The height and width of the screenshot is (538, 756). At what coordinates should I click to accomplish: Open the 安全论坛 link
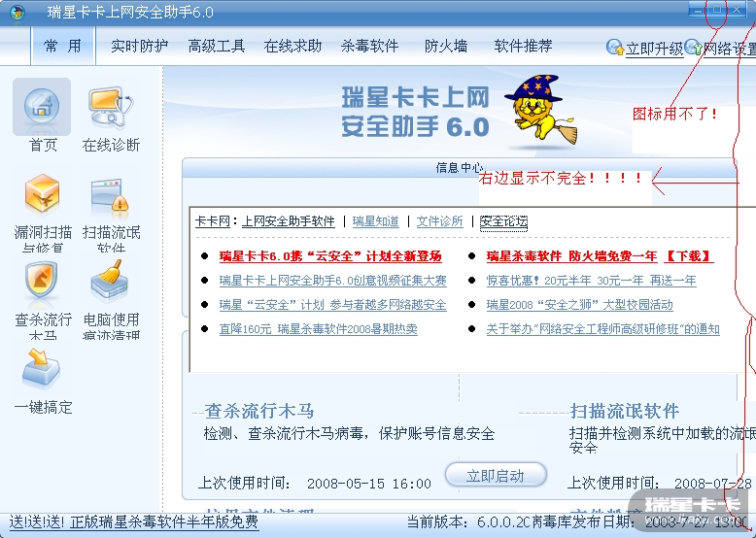click(x=504, y=221)
